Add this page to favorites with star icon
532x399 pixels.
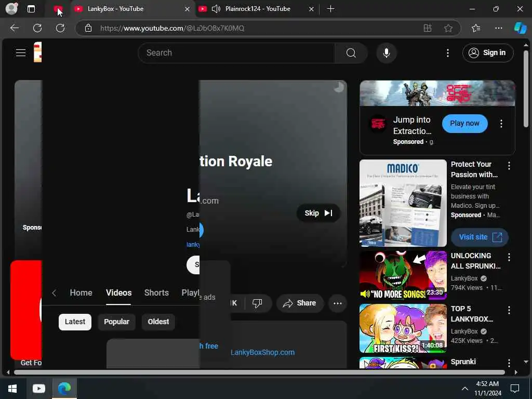pos(448,28)
